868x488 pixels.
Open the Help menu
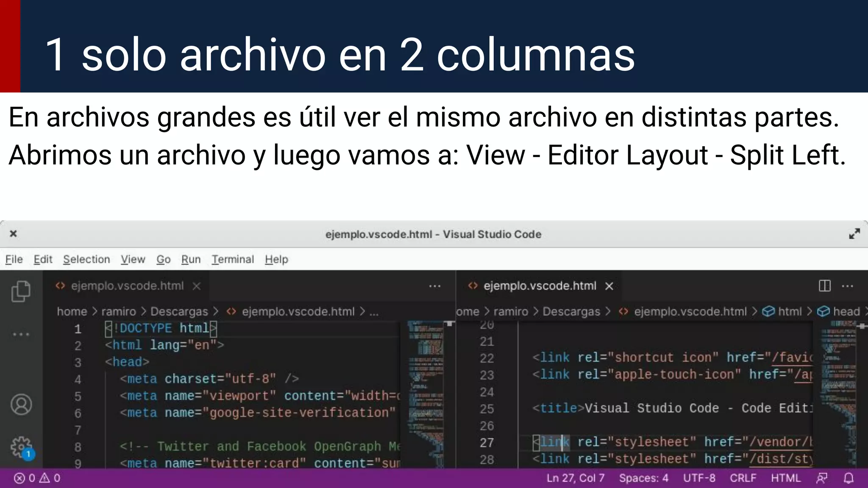pyautogui.click(x=276, y=259)
